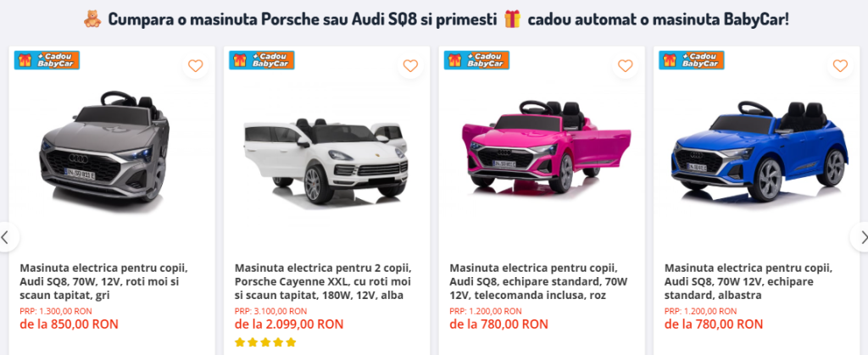Open the pink Audi SQ8 product image
The height and width of the screenshot is (355, 868).
pos(545,147)
